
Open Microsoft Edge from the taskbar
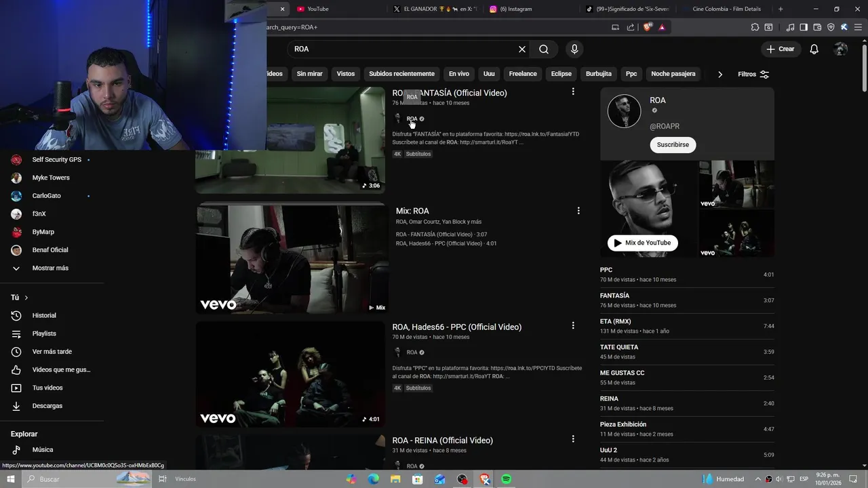(374, 479)
